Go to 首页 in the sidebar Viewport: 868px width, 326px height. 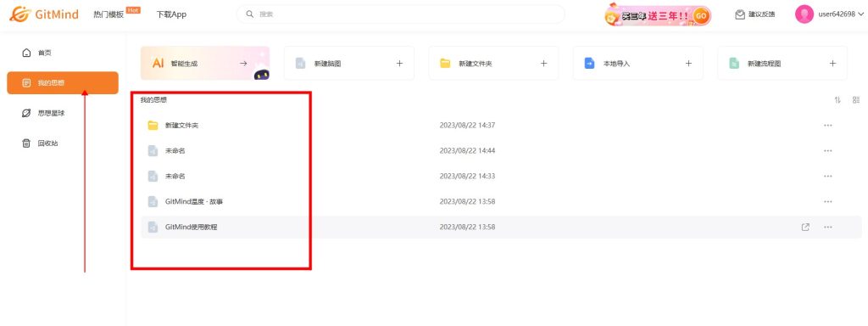[x=63, y=53]
